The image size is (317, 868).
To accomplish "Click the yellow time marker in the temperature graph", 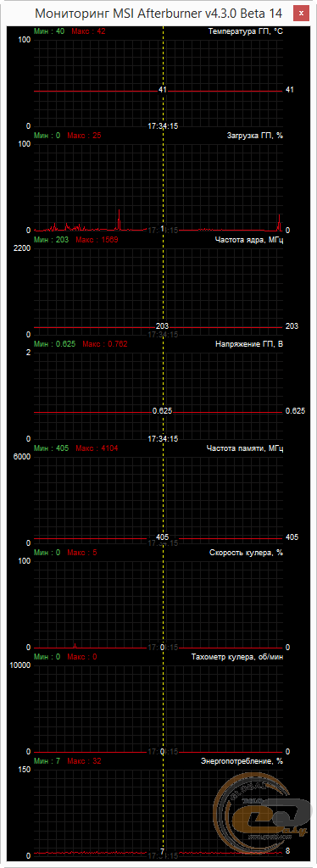I will coord(164,77).
